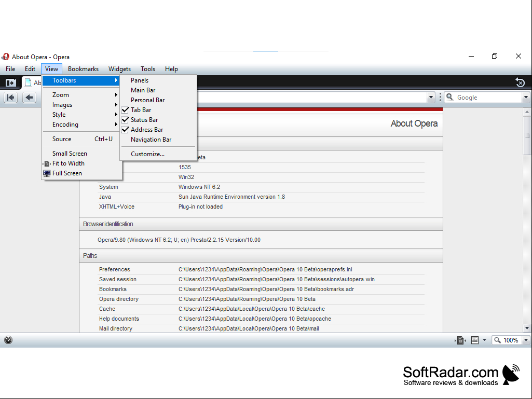
Task: Click the Opera logo in title bar
Action: point(5,57)
